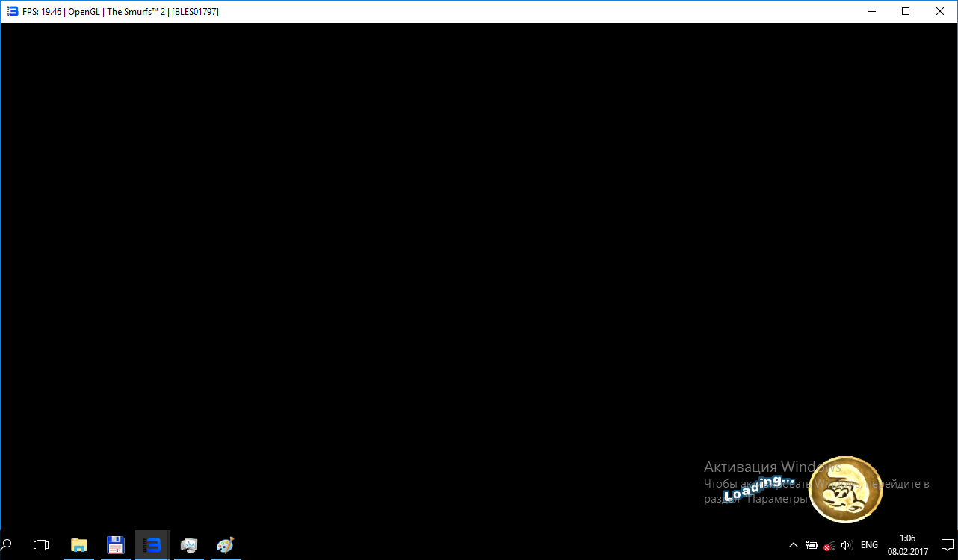Image resolution: width=958 pixels, height=560 pixels.
Task: Click the title text with FPS and OpenGL
Action: 120,12
